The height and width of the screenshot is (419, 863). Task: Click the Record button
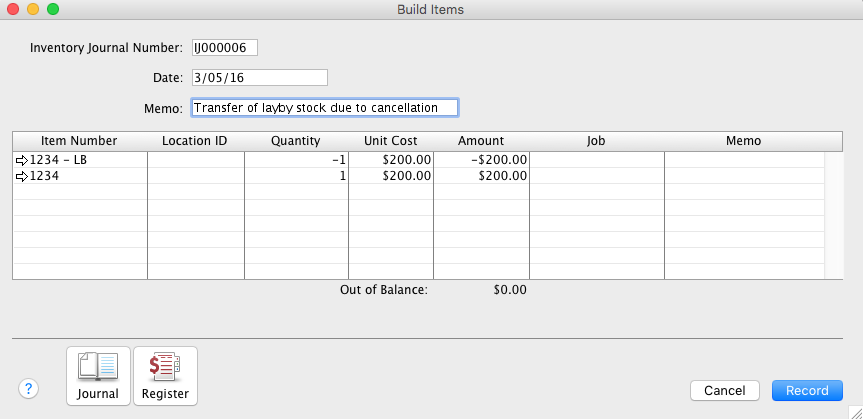click(x=807, y=390)
